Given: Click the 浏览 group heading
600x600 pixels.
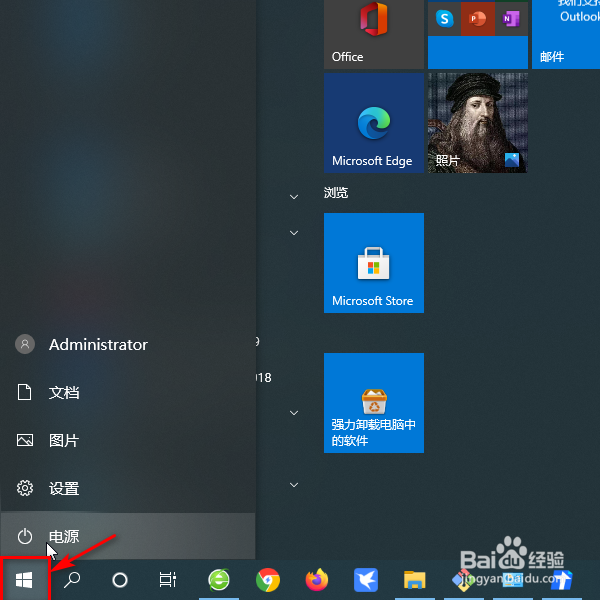Looking at the screenshot, I should (336, 192).
